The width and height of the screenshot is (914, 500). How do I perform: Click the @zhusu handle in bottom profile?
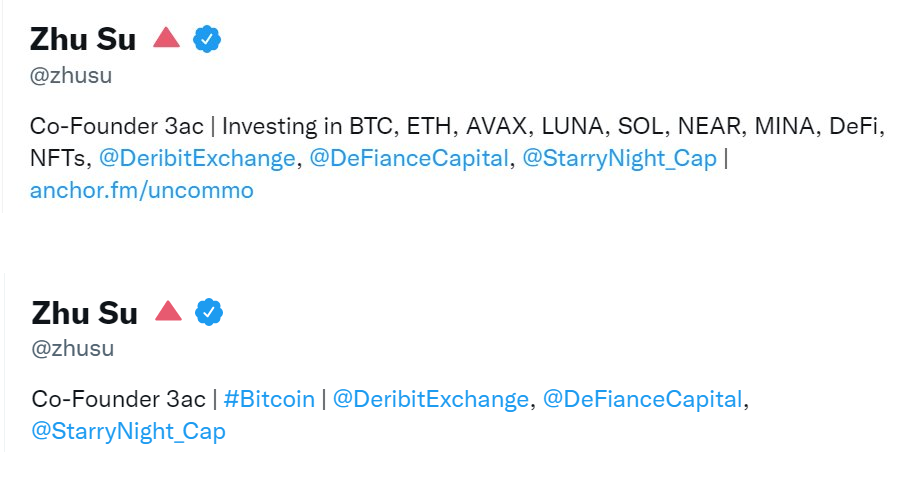(x=72, y=348)
